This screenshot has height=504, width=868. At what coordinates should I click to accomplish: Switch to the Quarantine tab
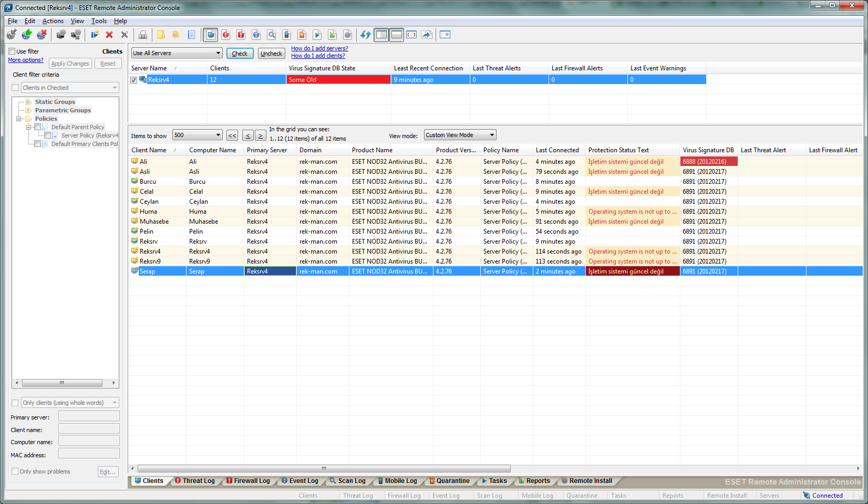click(x=449, y=481)
